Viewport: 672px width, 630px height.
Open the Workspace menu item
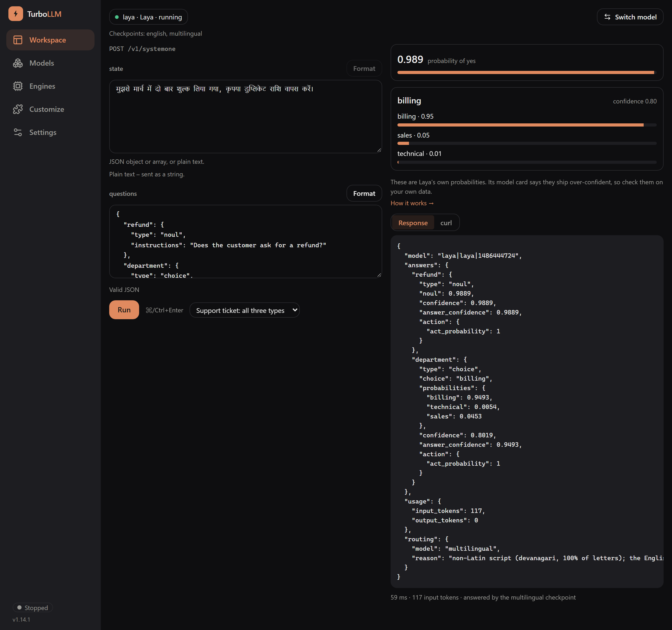pyautogui.click(x=50, y=40)
